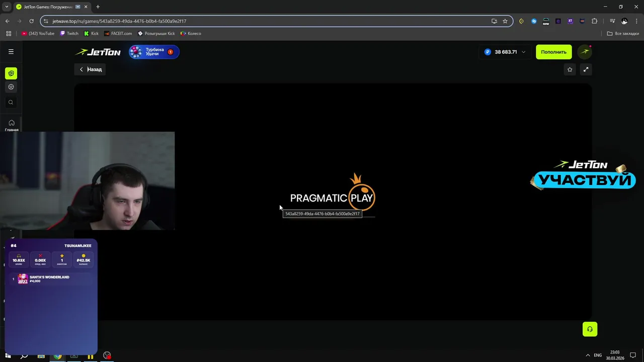Screen dimensions: 644x362
Task: Open the YouTube bookmark
Action: tap(38, 34)
